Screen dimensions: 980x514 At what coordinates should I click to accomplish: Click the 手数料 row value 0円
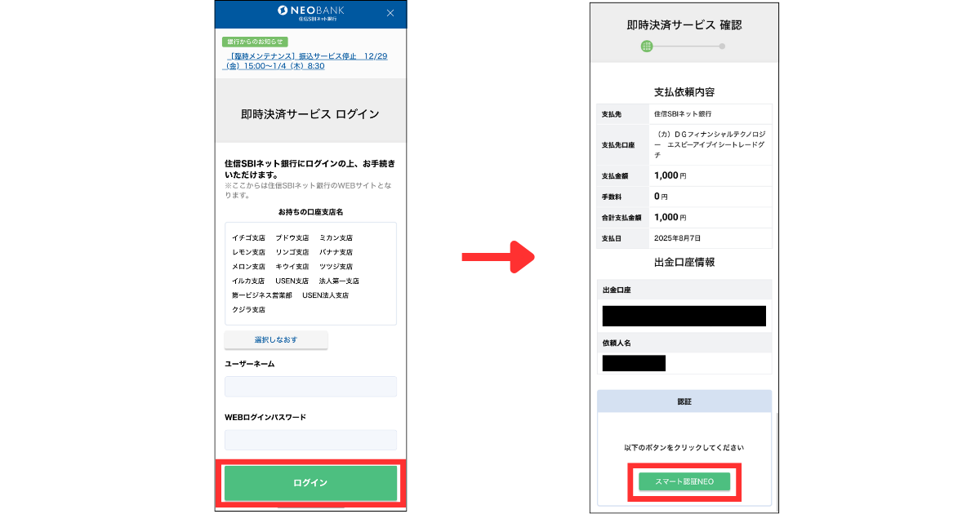click(x=661, y=197)
